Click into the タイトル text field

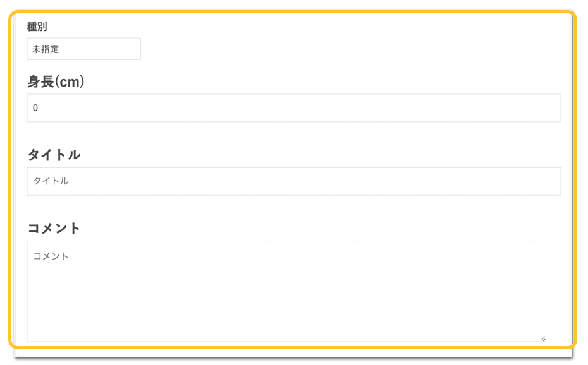pos(293,181)
